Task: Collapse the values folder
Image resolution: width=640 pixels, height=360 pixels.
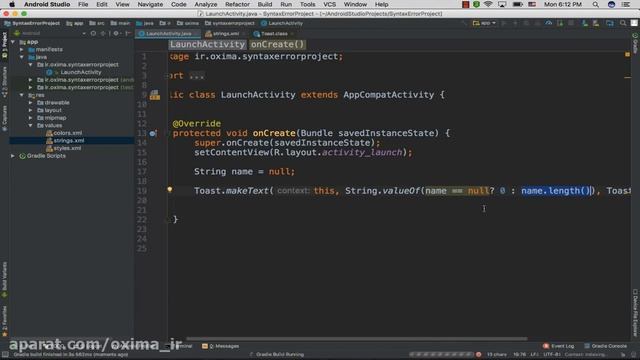Action: [30, 125]
